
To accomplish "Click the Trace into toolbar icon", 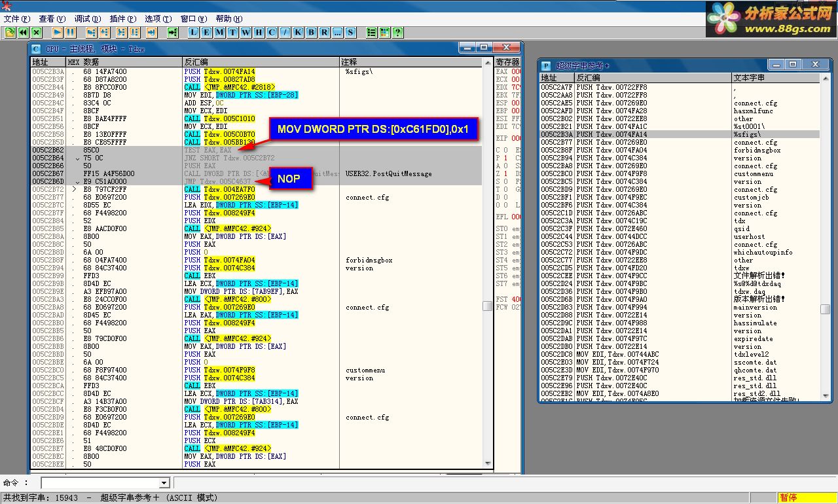I will click(x=121, y=32).
